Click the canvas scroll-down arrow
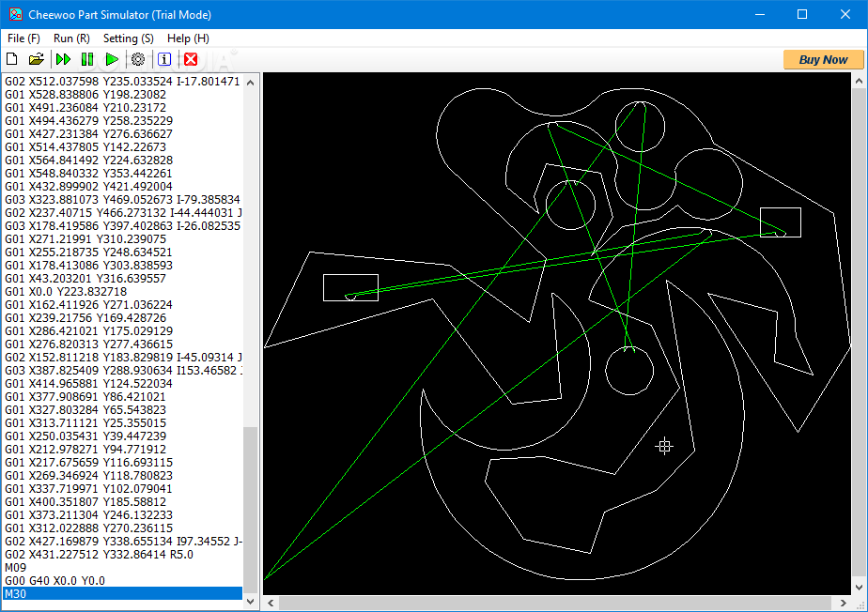The height and width of the screenshot is (612, 868). click(x=859, y=588)
